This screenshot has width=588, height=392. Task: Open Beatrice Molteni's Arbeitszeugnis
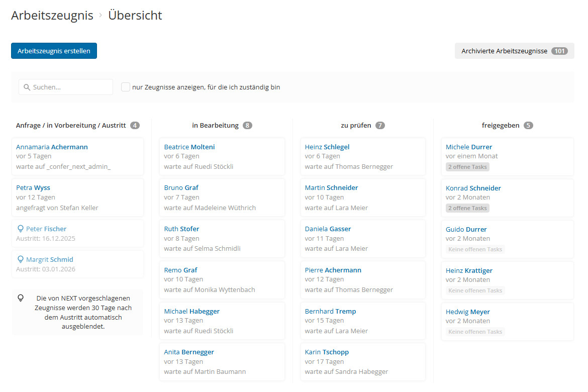[x=189, y=147]
